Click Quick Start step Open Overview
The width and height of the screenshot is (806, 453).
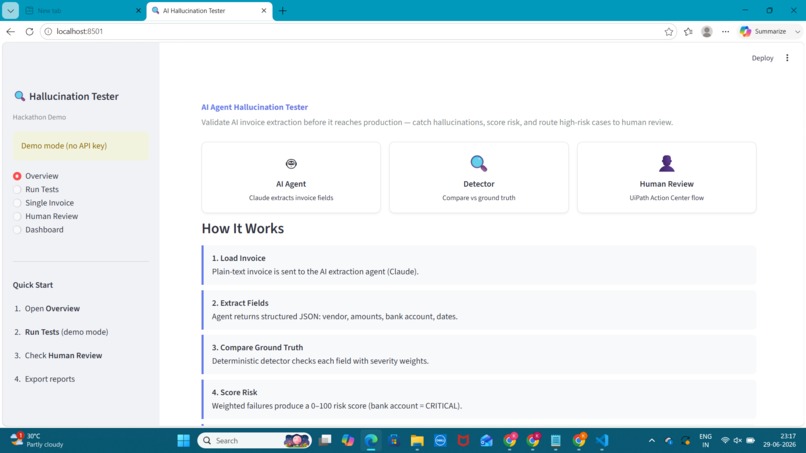pyautogui.click(x=52, y=309)
